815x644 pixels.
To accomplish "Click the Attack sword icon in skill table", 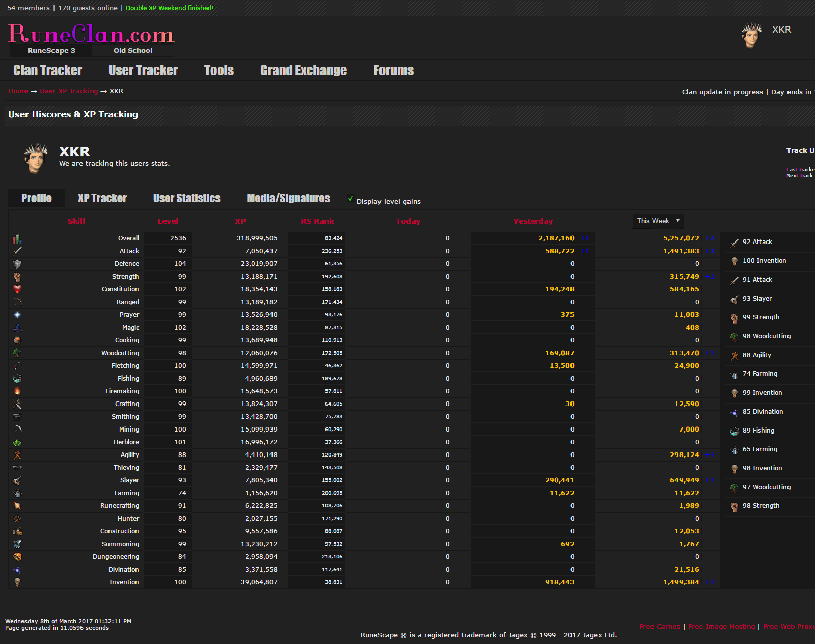I will point(17,251).
